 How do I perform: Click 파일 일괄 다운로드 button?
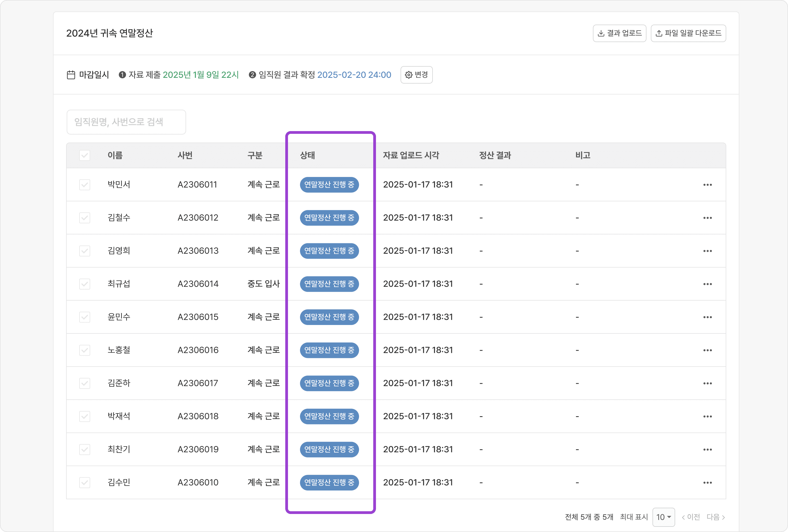coord(688,33)
